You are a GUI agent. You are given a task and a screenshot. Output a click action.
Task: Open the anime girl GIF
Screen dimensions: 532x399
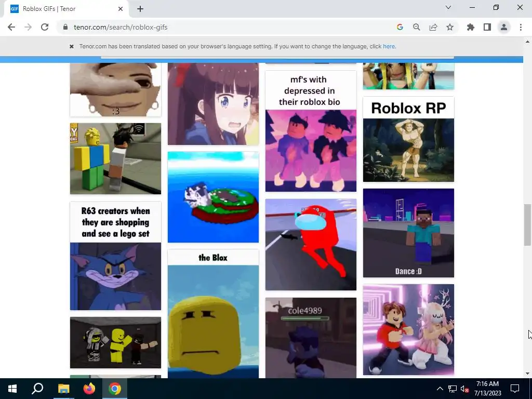[x=213, y=104]
